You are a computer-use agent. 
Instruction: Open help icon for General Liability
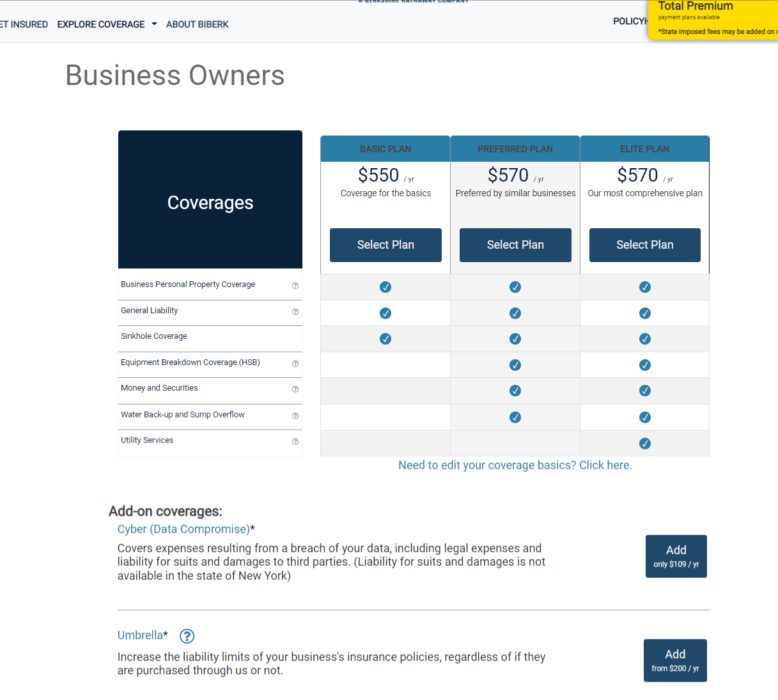tap(295, 312)
